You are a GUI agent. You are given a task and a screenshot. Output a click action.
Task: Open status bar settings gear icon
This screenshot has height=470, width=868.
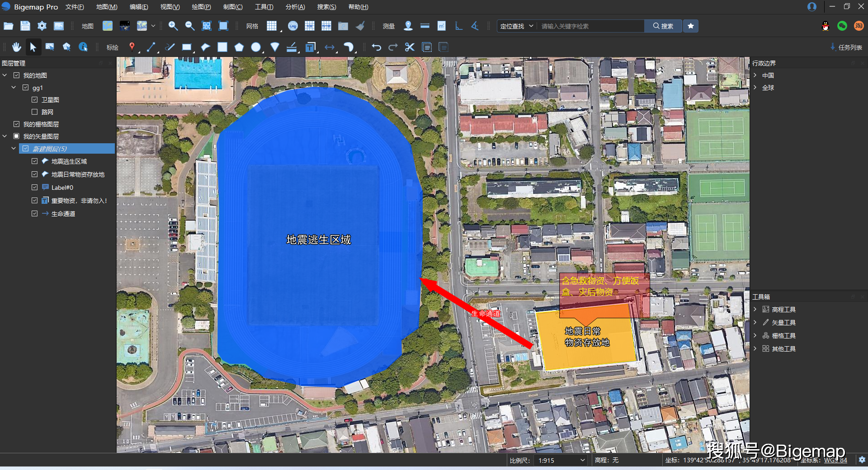point(862,460)
